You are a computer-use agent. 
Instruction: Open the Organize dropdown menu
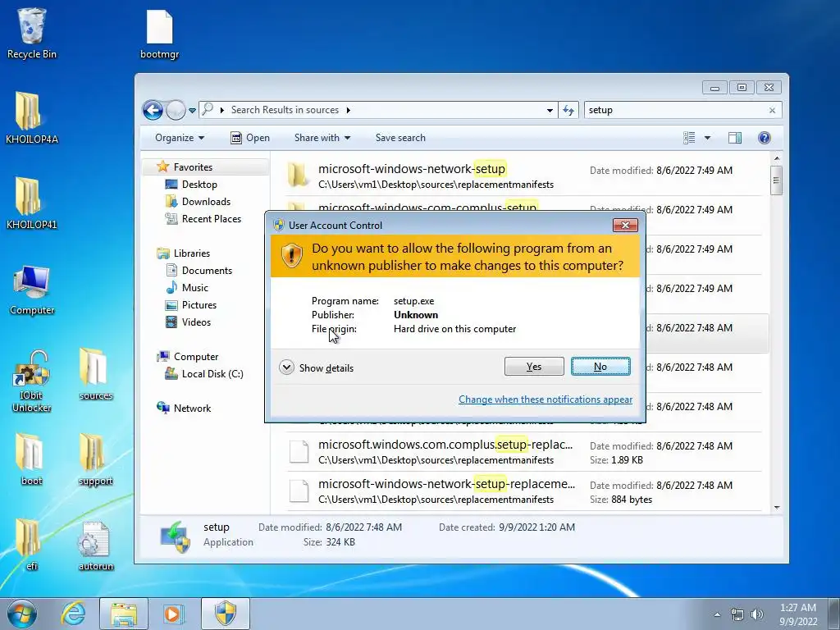[180, 138]
